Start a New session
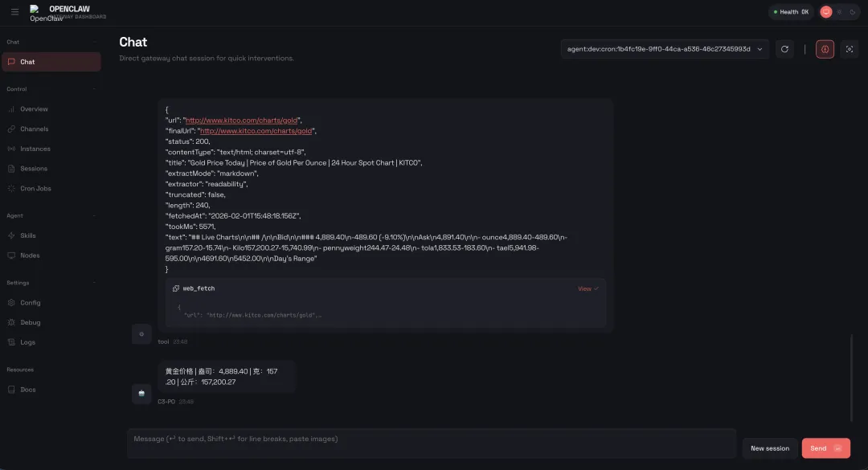This screenshot has width=868, height=470. [x=770, y=448]
